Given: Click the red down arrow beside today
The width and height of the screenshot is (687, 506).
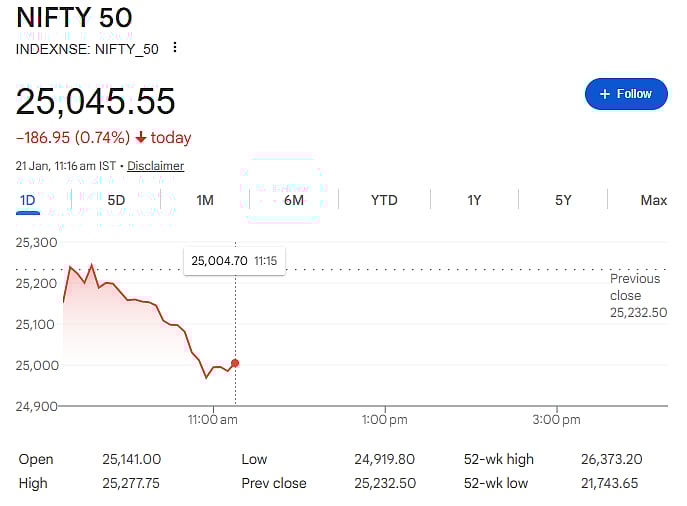Looking at the screenshot, I should (141, 138).
